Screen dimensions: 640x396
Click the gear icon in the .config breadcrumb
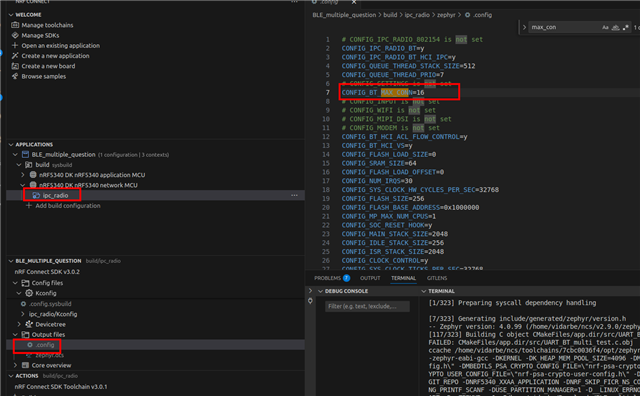467,15
